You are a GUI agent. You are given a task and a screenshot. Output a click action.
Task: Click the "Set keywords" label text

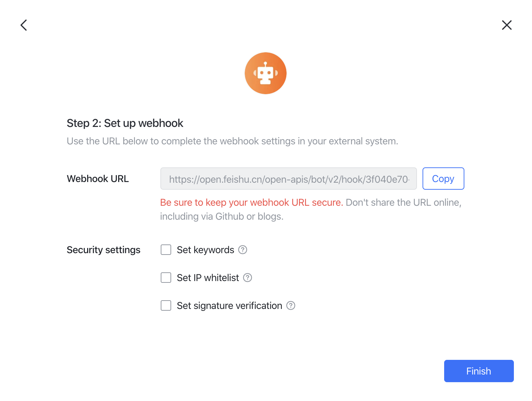tap(205, 250)
